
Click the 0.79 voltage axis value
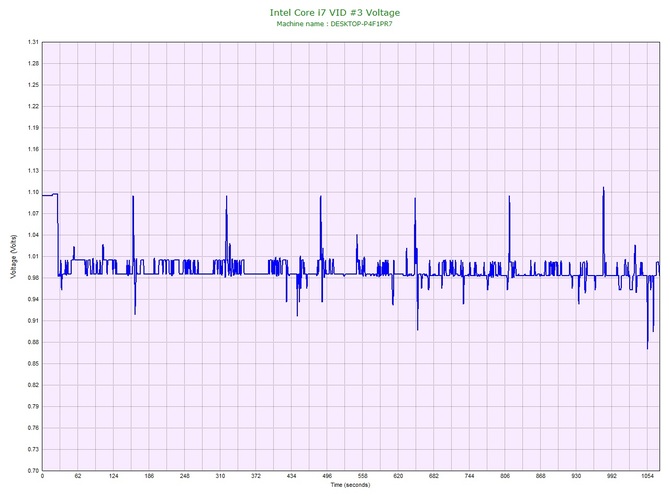click(33, 406)
